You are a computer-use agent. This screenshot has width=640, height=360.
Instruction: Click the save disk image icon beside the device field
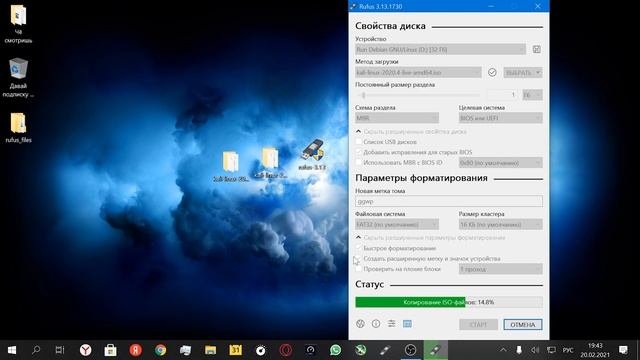(x=536, y=49)
